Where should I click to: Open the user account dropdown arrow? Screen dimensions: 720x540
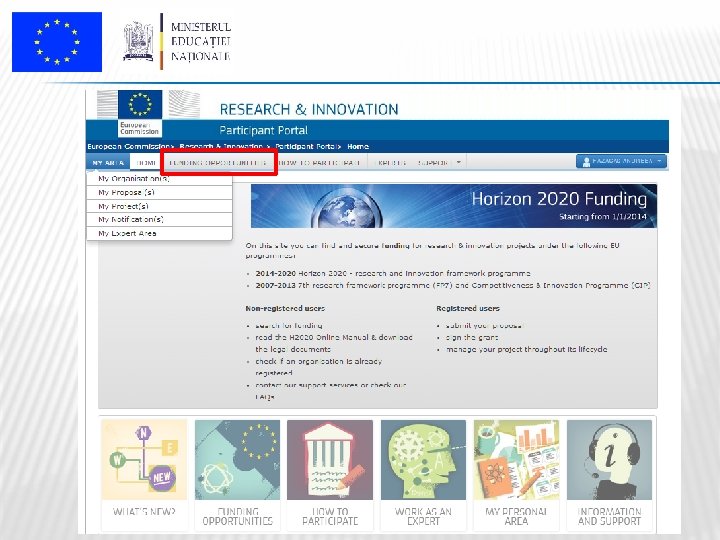tap(659, 161)
